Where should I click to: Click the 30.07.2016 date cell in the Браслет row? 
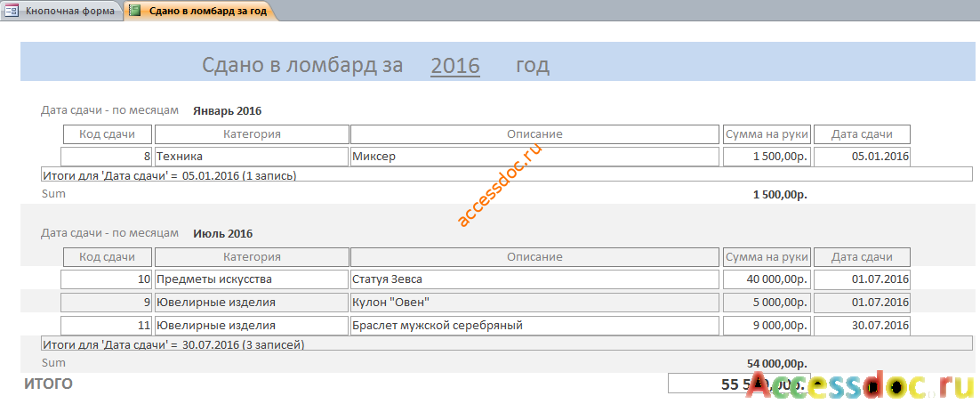point(862,325)
